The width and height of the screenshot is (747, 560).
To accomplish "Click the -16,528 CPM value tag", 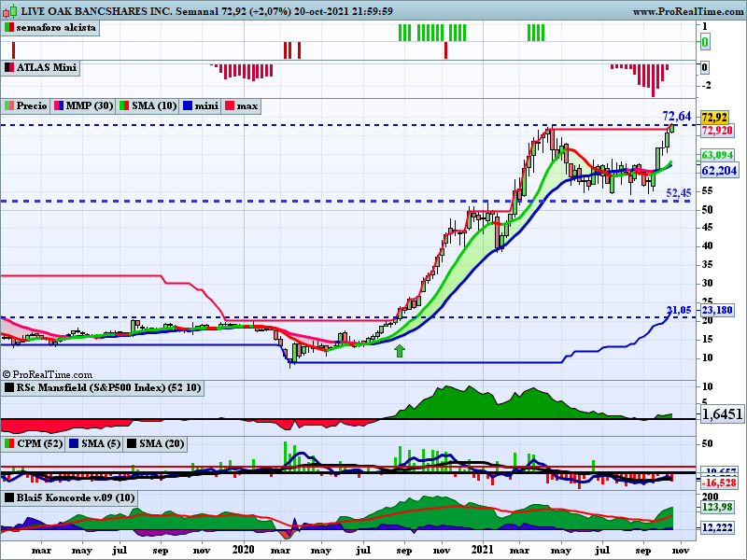I will (x=719, y=483).
